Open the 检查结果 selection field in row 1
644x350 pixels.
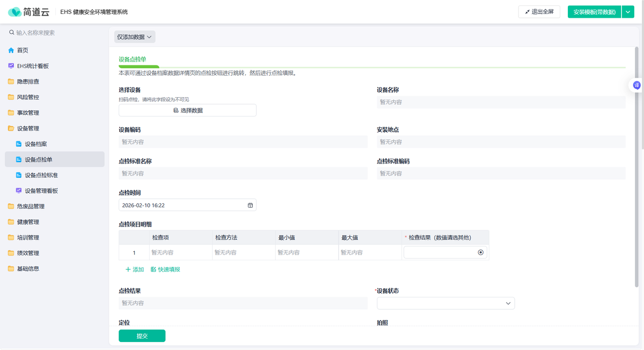coord(445,252)
